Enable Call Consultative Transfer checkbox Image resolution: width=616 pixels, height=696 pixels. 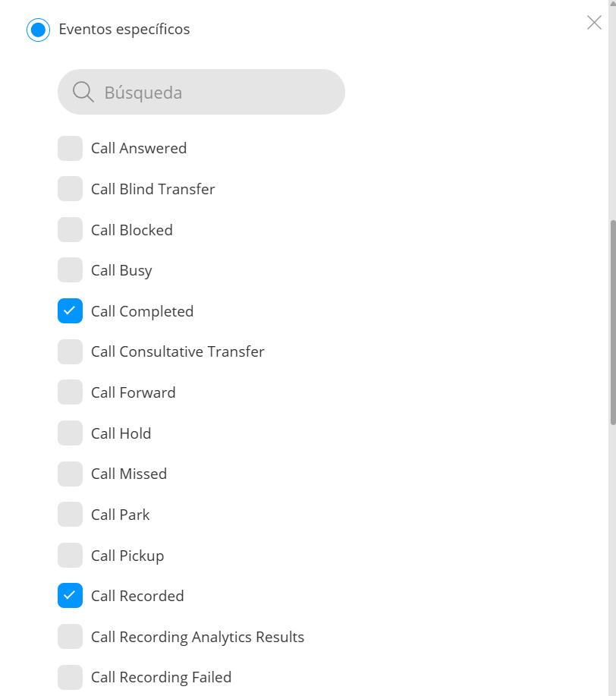pos(70,351)
